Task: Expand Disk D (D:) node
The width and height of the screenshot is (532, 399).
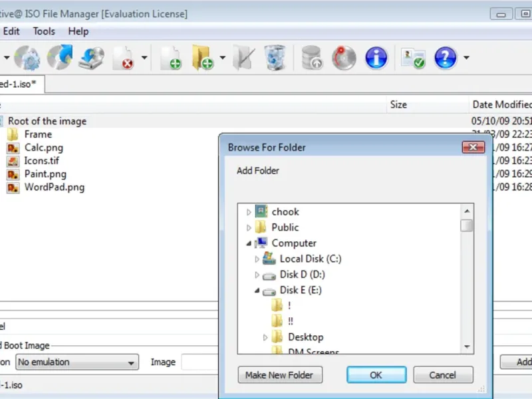Action: (x=257, y=275)
